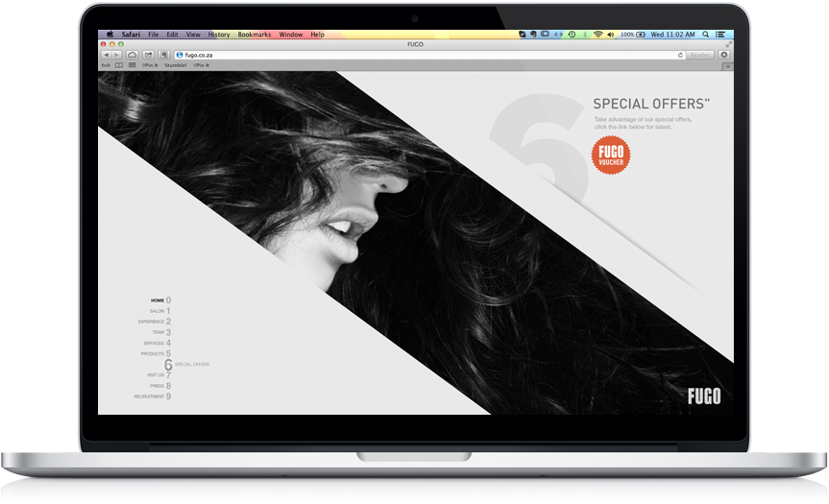Image resolution: width=829 pixels, height=504 pixels.
Task: Show the Bookmarks book icon
Action: [x=119, y=65]
